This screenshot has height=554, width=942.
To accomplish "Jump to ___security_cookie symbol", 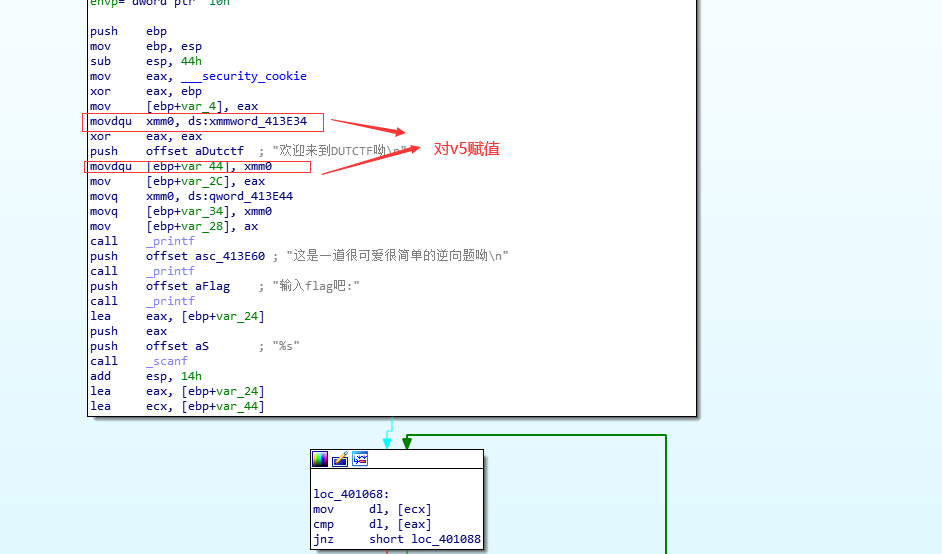I will click(244, 76).
